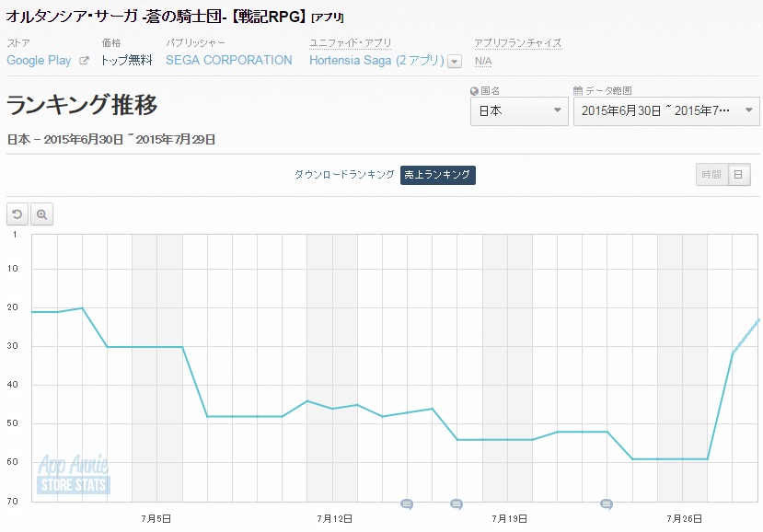Switch to 日 daily view
The width and height of the screenshot is (763, 532).
(x=739, y=175)
